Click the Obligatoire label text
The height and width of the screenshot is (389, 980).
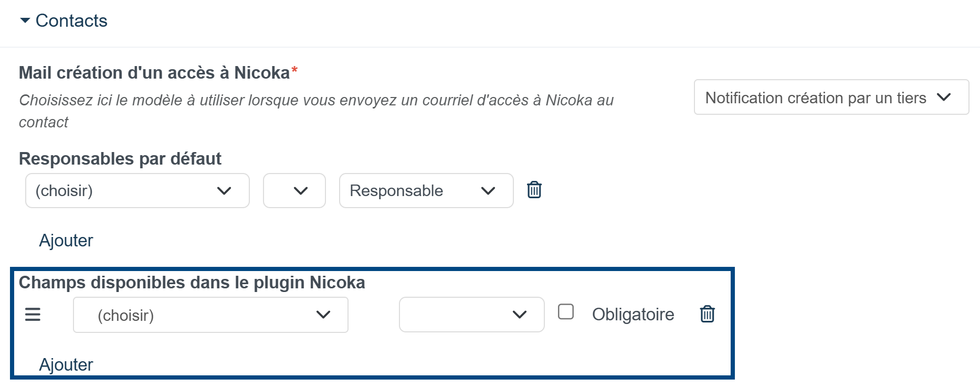click(x=633, y=315)
